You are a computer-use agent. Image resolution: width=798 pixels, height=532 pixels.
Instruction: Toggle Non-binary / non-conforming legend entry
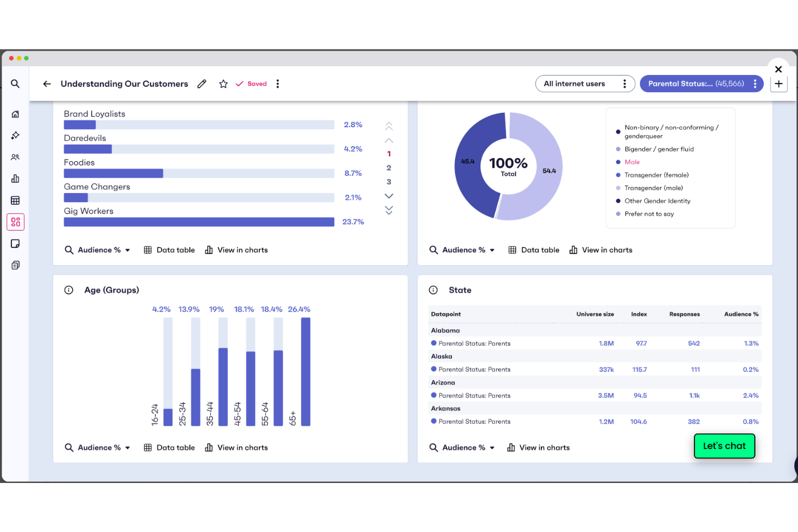(x=668, y=132)
